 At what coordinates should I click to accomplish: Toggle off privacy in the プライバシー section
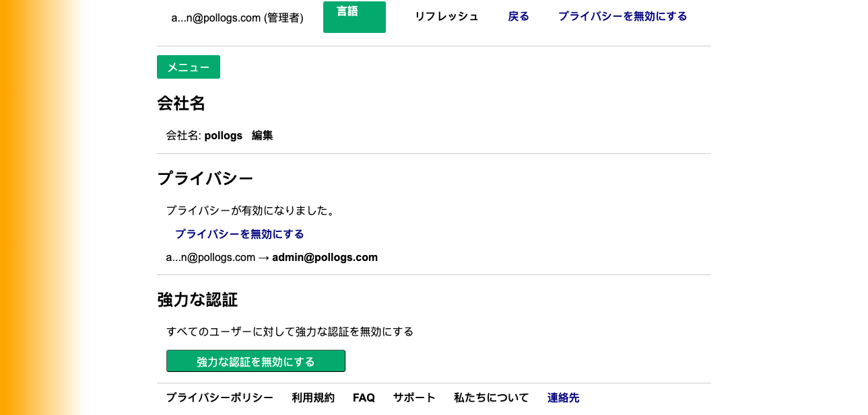tap(238, 233)
